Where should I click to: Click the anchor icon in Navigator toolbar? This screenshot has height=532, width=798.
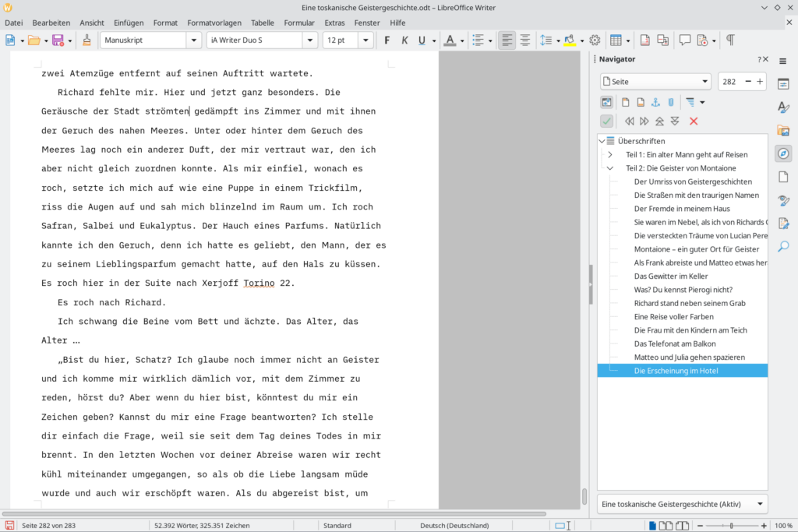tap(655, 102)
